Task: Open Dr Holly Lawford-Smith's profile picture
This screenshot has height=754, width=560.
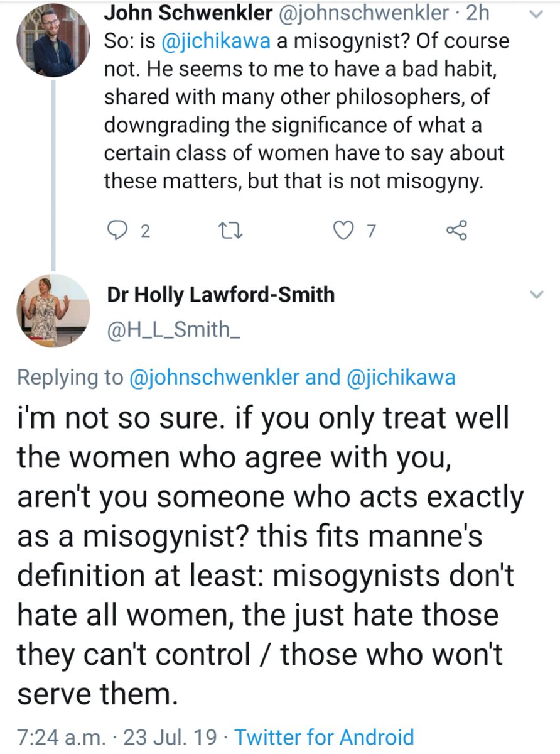Action: [53, 310]
